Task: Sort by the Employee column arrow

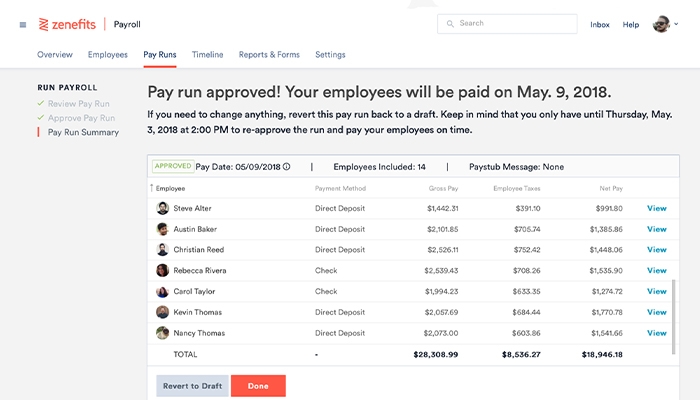Action: tap(152, 188)
